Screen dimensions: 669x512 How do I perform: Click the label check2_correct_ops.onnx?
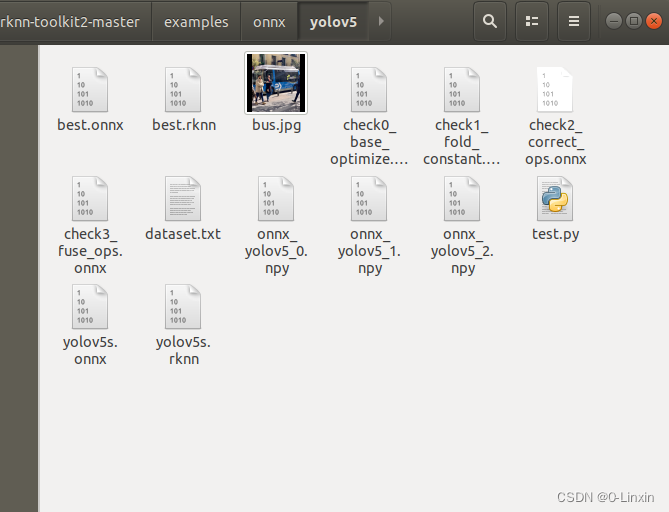556,142
